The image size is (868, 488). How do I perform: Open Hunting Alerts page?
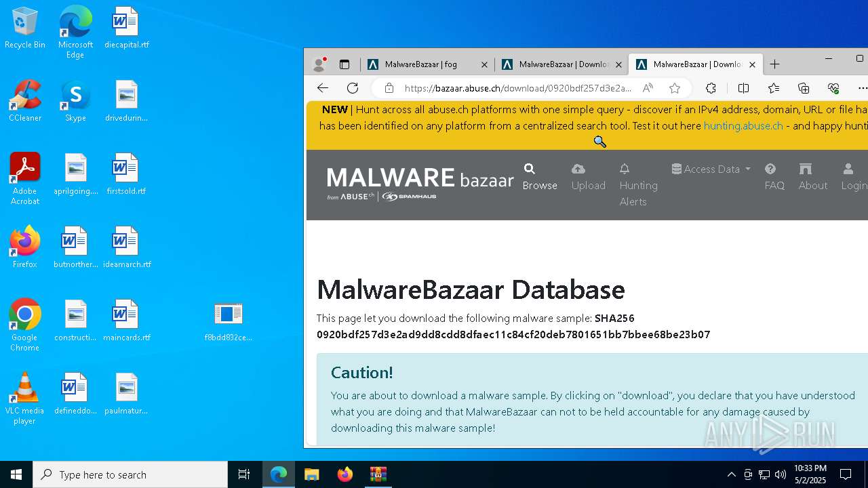[x=638, y=185]
